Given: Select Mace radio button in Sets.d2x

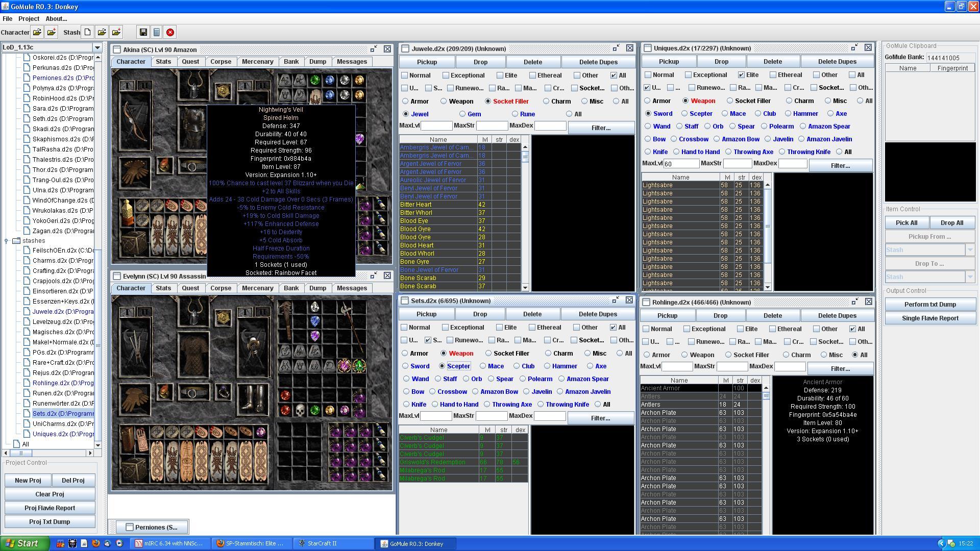Looking at the screenshot, I should click(483, 366).
